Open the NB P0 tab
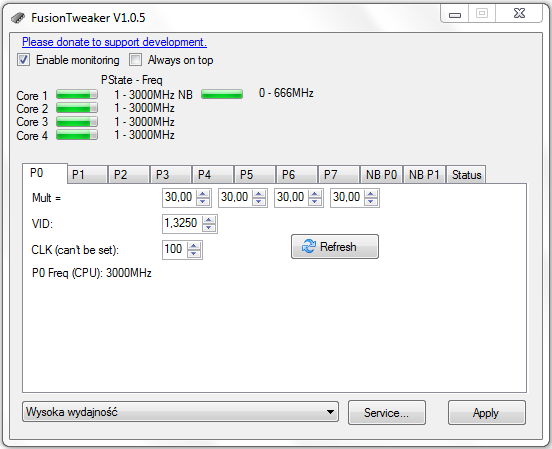The image size is (552, 449). pyautogui.click(x=381, y=175)
